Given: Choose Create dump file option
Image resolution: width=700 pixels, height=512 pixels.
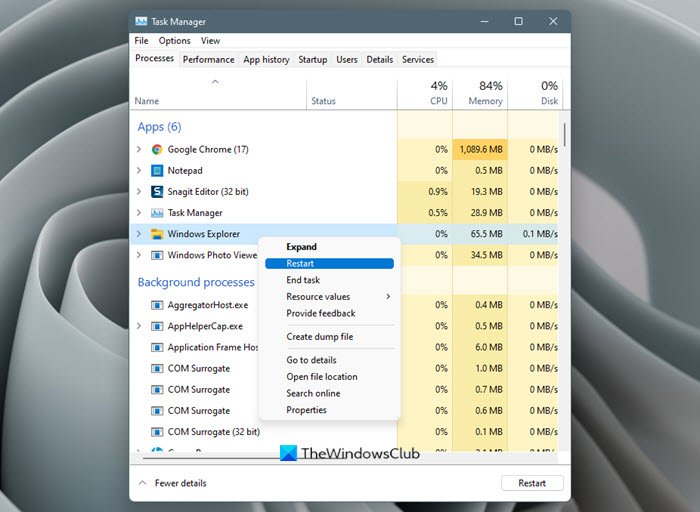Looking at the screenshot, I should click(x=329, y=337).
